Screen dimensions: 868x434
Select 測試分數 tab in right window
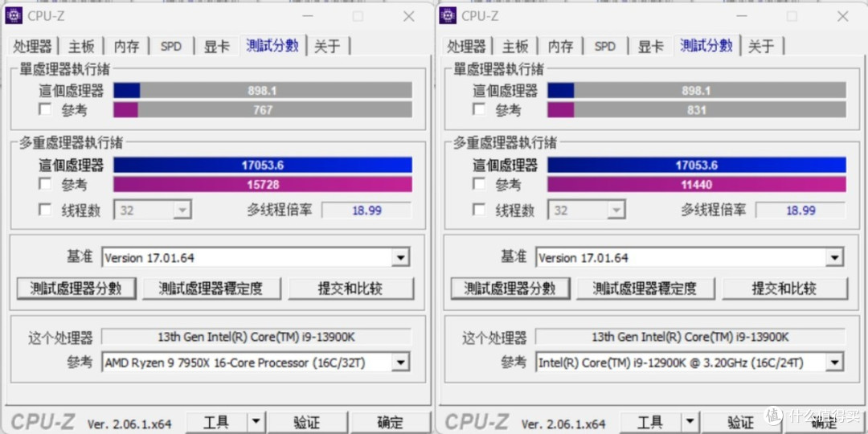[707, 45]
